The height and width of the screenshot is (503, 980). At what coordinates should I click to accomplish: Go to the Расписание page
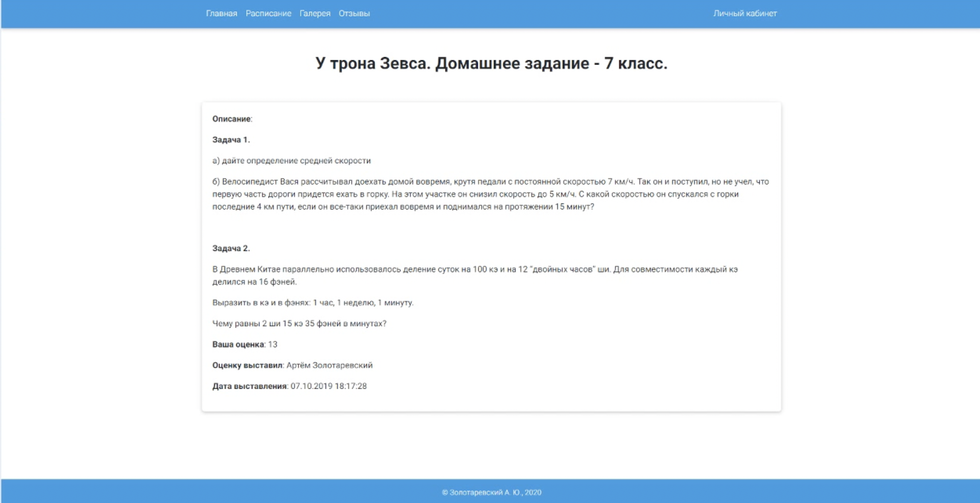pyautogui.click(x=268, y=13)
